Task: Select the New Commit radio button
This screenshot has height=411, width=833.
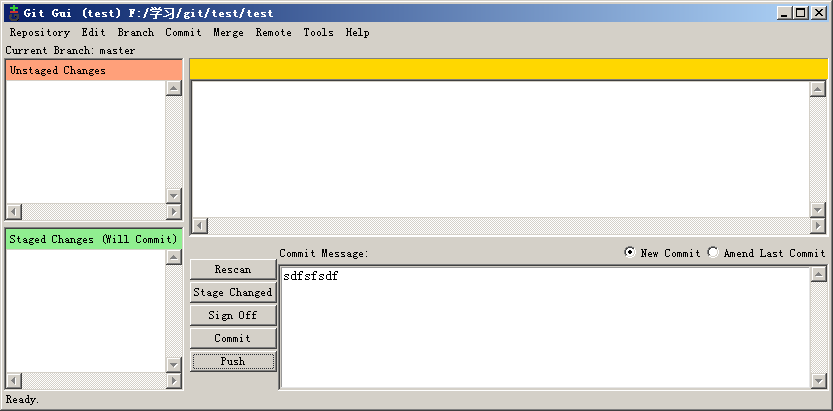Action: click(662, 253)
